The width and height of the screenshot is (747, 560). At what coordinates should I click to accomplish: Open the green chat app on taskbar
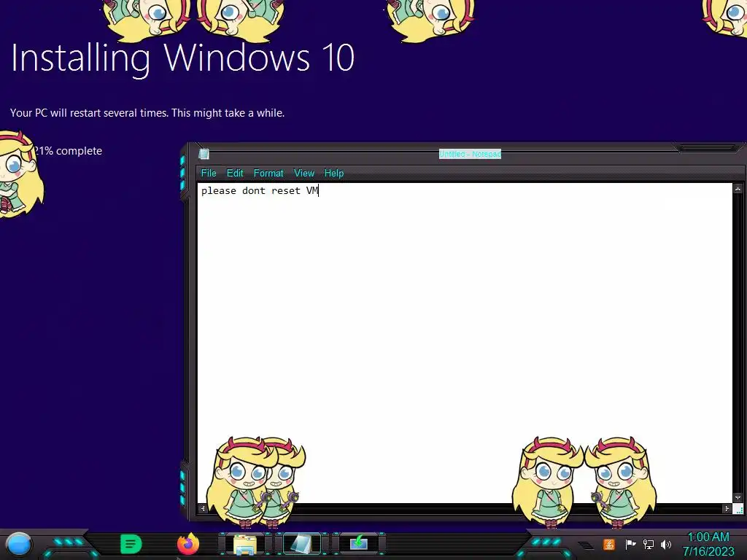coord(131,544)
